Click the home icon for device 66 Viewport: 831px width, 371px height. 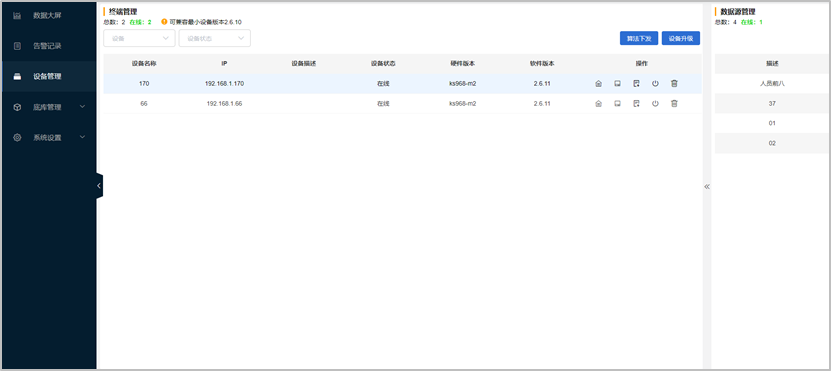[x=598, y=104]
